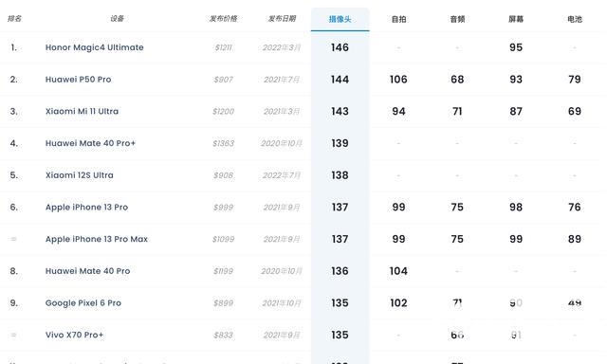Sort by the 摄像头 camera column tab
This screenshot has width=607, height=364.
click(x=340, y=19)
